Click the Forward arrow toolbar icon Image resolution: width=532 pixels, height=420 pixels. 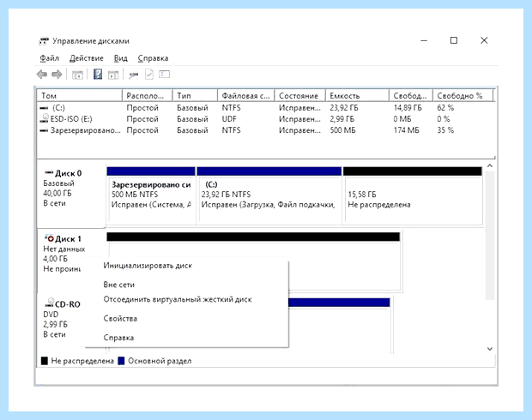coord(57,75)
